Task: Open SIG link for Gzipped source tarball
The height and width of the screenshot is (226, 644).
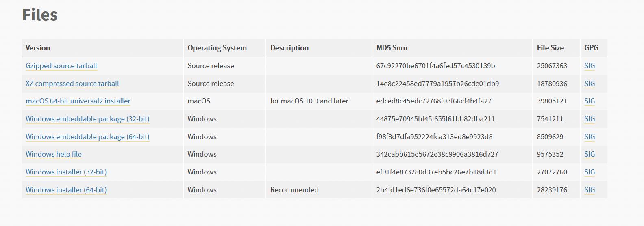Action: 589,66
